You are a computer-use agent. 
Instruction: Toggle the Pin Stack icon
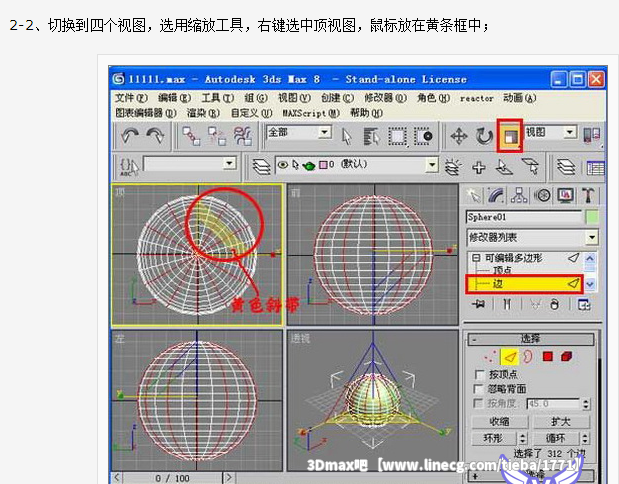(x=478, y=304)
